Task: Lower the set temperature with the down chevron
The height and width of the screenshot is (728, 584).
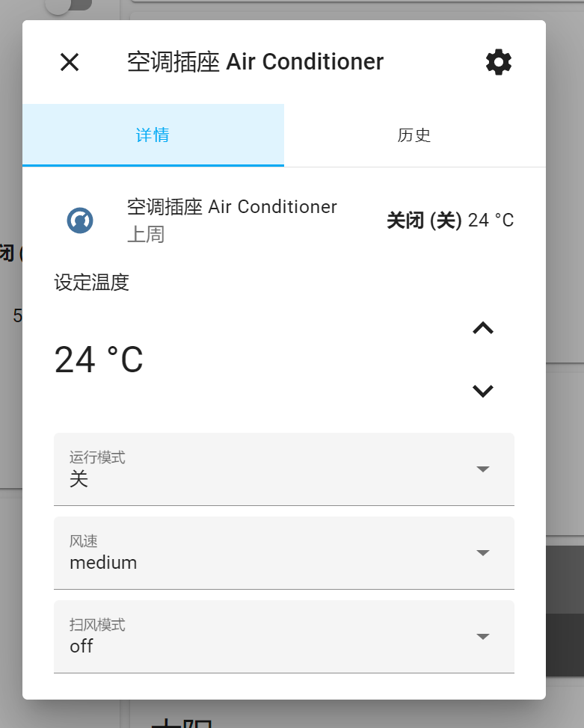Action: 483,391
